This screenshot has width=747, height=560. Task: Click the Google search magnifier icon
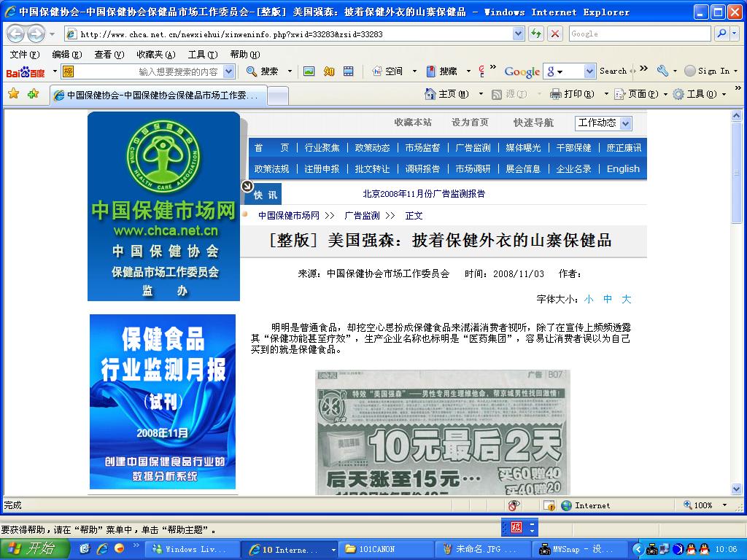[x=721, y=34]
